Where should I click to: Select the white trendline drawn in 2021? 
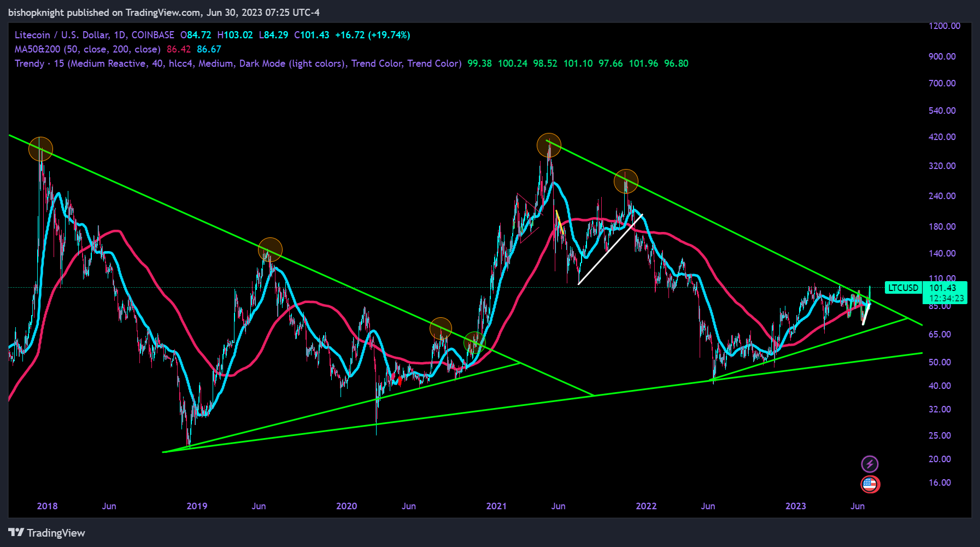(x=610, y=249)
